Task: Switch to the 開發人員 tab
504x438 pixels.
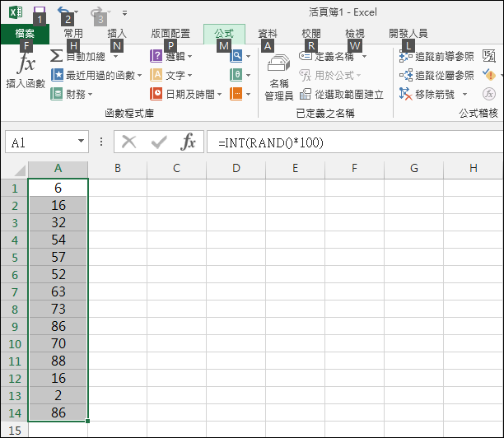Action: [408, 34]
